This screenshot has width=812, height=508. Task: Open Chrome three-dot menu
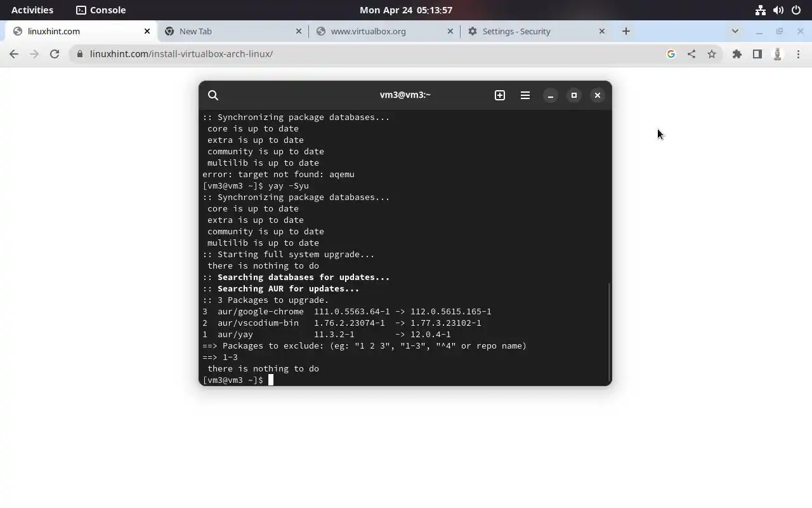coord(798,54)
